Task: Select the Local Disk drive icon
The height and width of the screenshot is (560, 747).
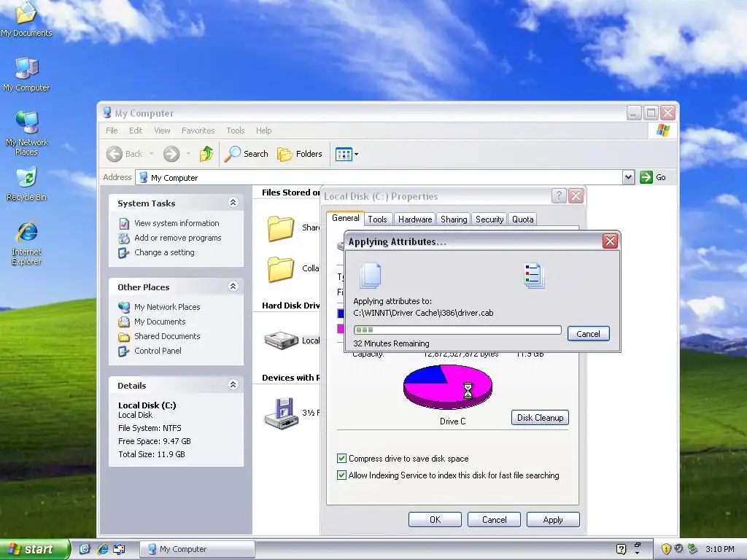Action: (x=281, y=341)
